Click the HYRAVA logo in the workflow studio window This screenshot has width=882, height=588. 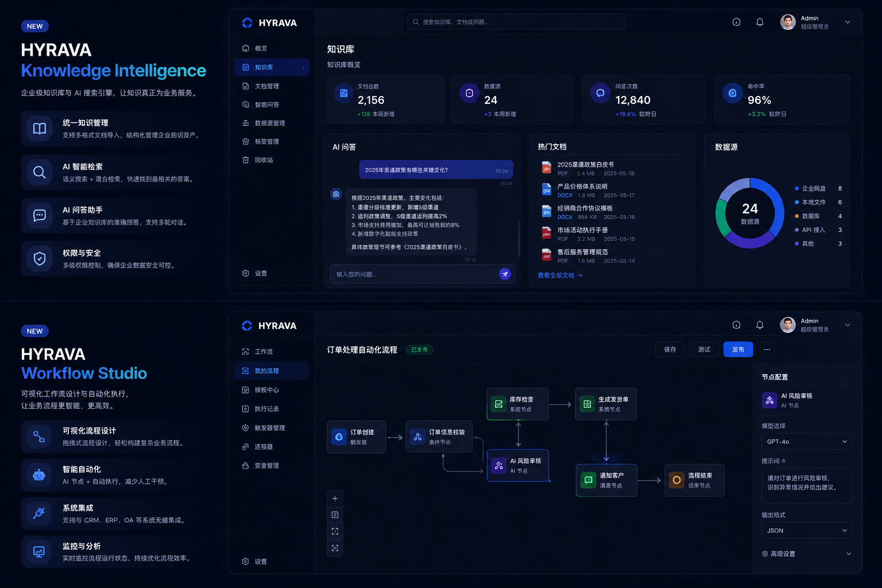[269, 326]
